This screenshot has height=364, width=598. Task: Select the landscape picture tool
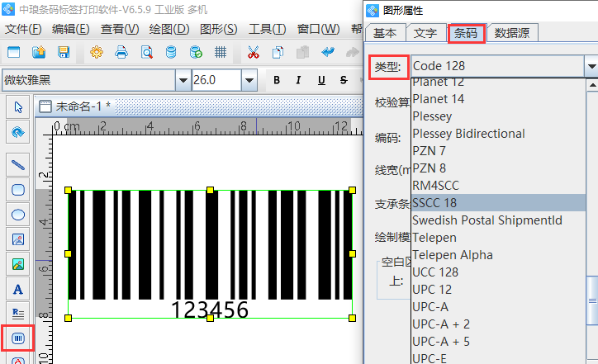coord(18,264)
